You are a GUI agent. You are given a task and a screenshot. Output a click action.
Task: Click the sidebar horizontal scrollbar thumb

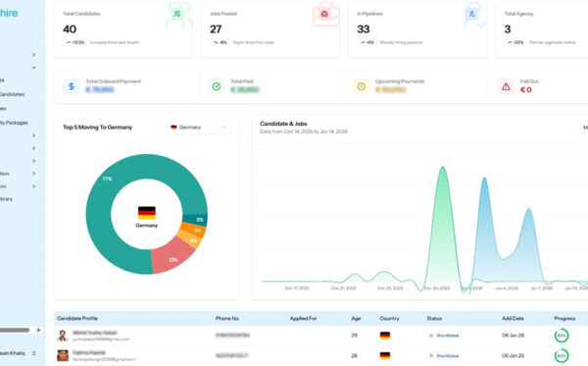pos(15,330)
